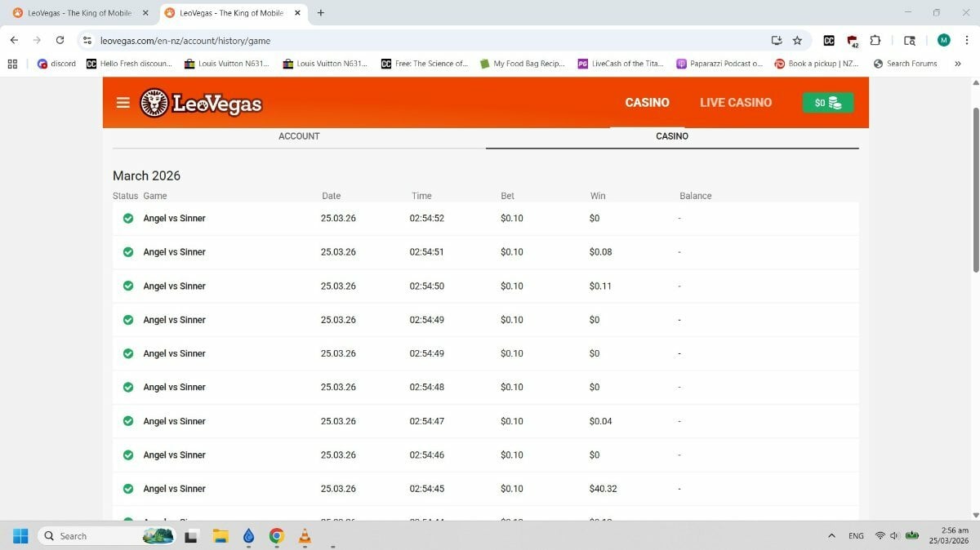Switch to the ACCOUNT history tab

coord(299,136)
